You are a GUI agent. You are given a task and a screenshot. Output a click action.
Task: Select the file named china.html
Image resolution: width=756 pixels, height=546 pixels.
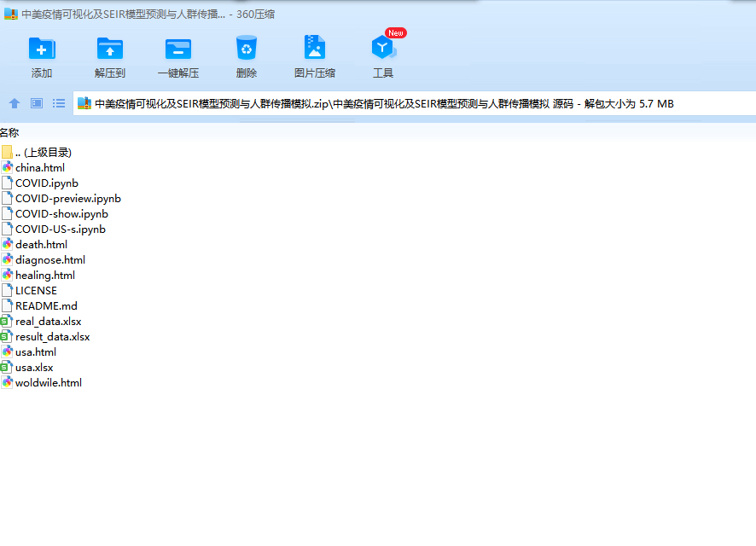(40, 168)
